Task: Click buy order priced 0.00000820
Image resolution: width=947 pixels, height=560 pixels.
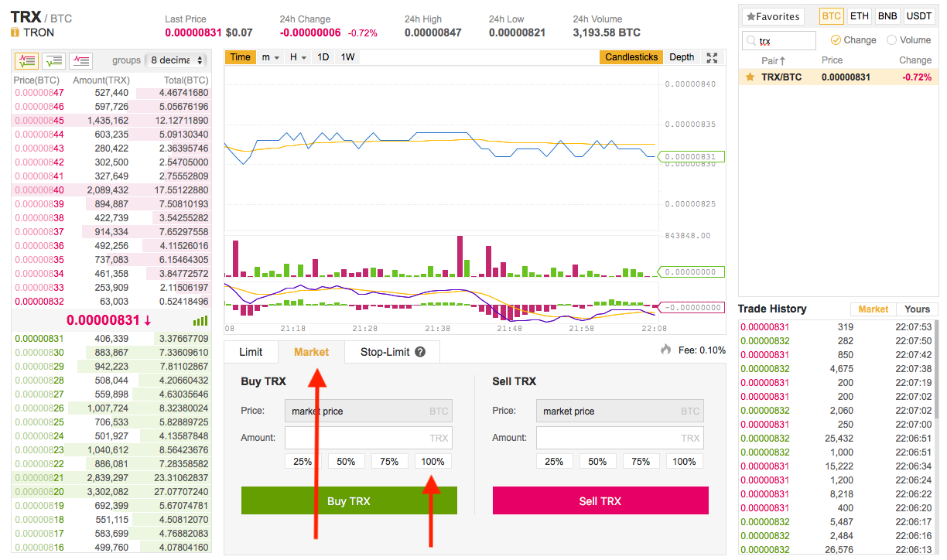Action: point(111,492)
